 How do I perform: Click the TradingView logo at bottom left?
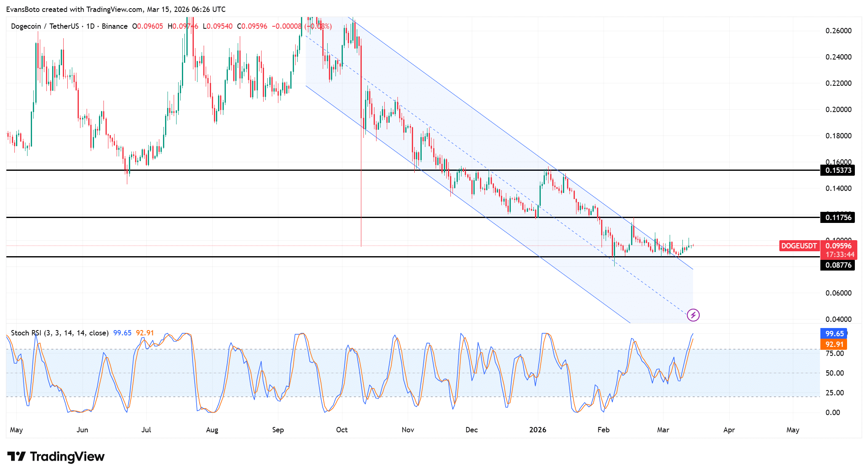pos(55,457)
